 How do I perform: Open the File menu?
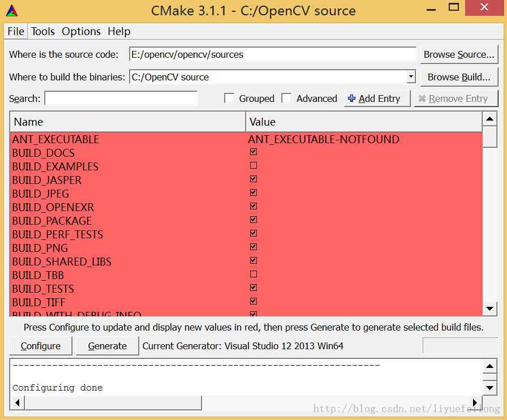point(16,31)
